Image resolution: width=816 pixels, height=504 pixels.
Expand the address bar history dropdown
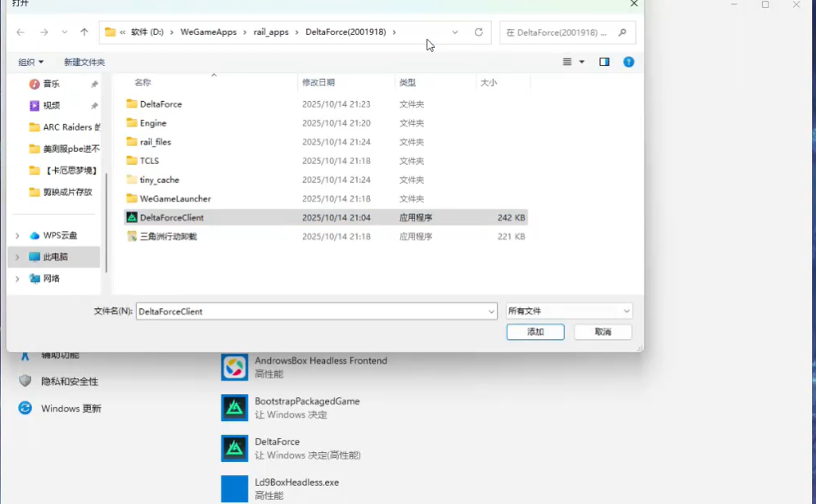455,33
